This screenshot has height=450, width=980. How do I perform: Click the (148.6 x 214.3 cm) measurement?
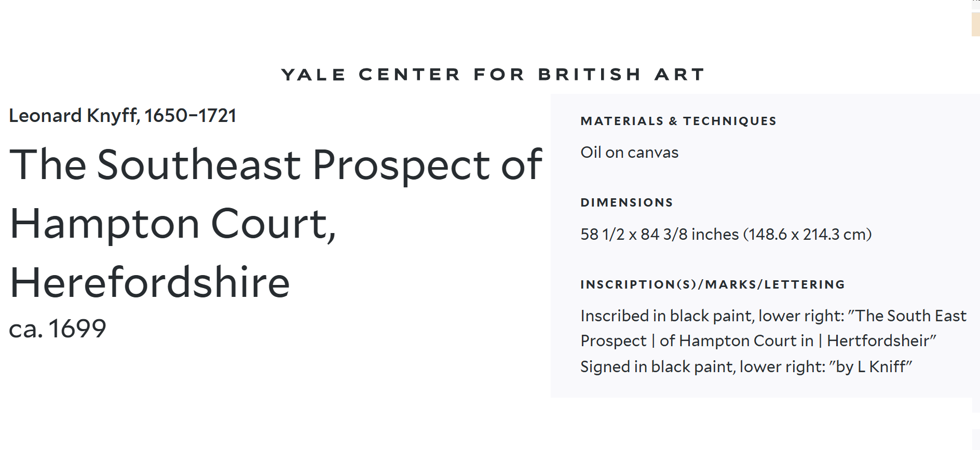808,235
